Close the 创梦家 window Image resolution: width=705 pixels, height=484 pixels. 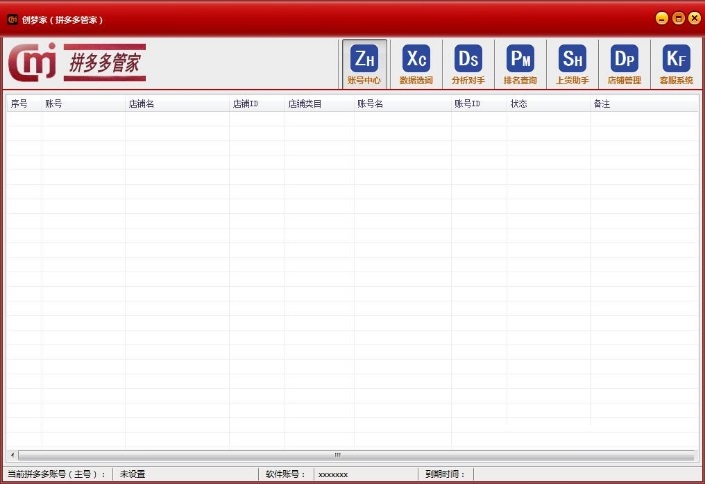[x=694, y=18]
